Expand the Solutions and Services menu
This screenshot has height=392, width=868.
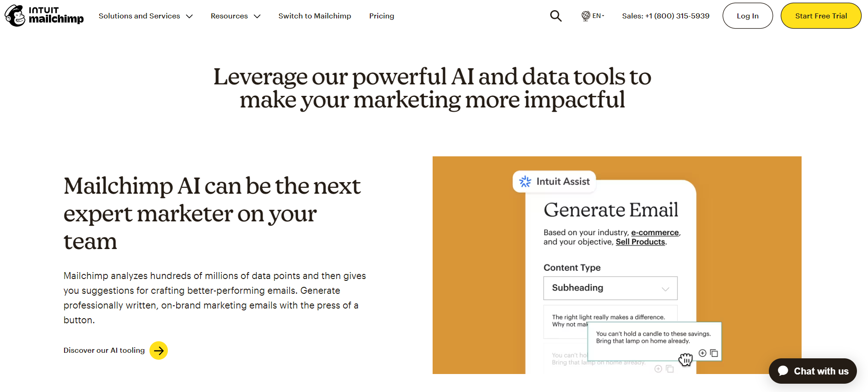[x=145, y=16]
